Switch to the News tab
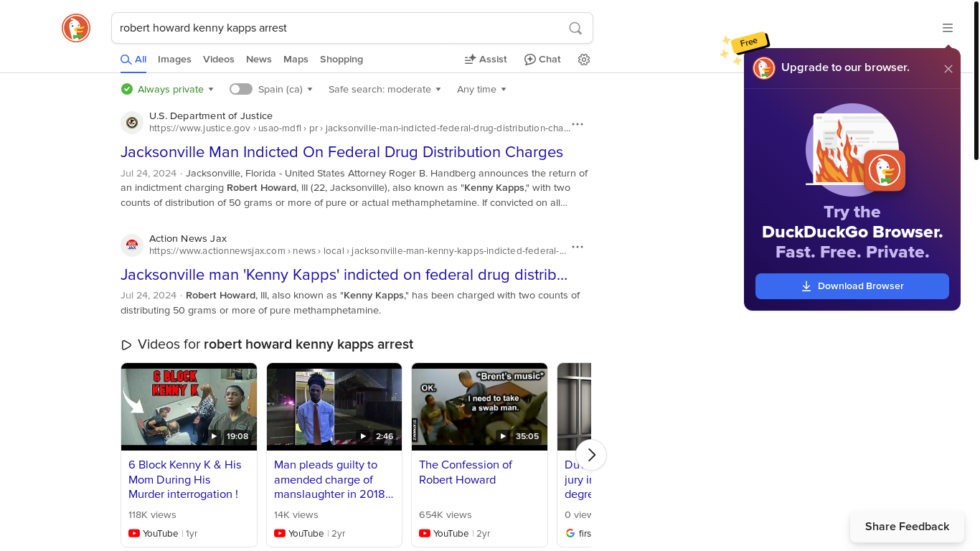 259,60
